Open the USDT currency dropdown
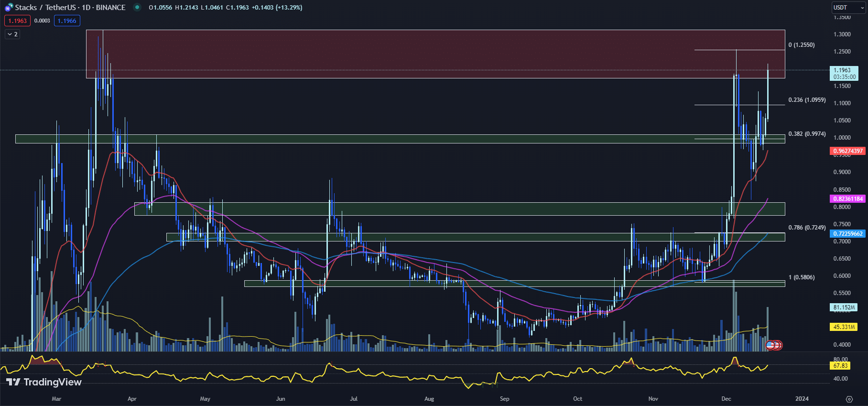The image size is (868, 406). [848, 7]
